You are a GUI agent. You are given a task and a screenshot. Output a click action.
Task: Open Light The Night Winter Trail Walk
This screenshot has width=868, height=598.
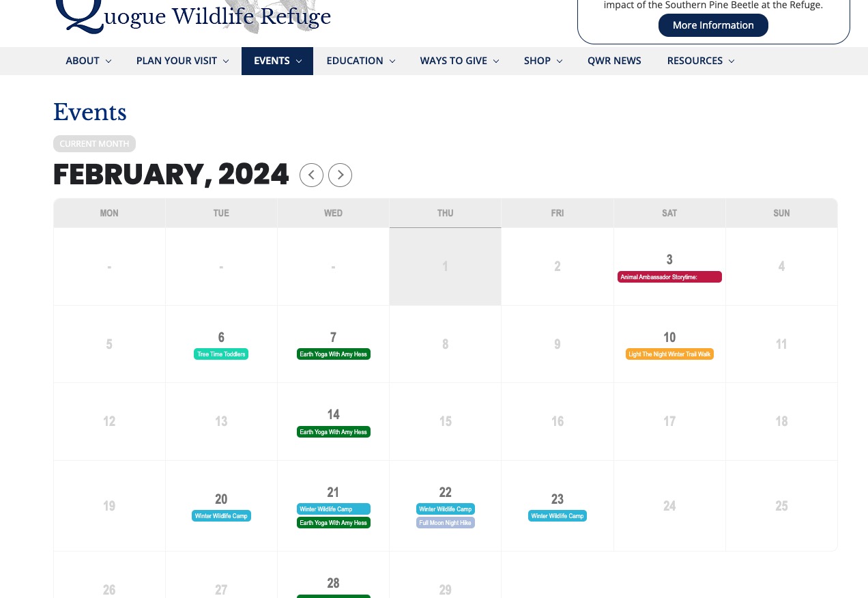click(669, 354)
